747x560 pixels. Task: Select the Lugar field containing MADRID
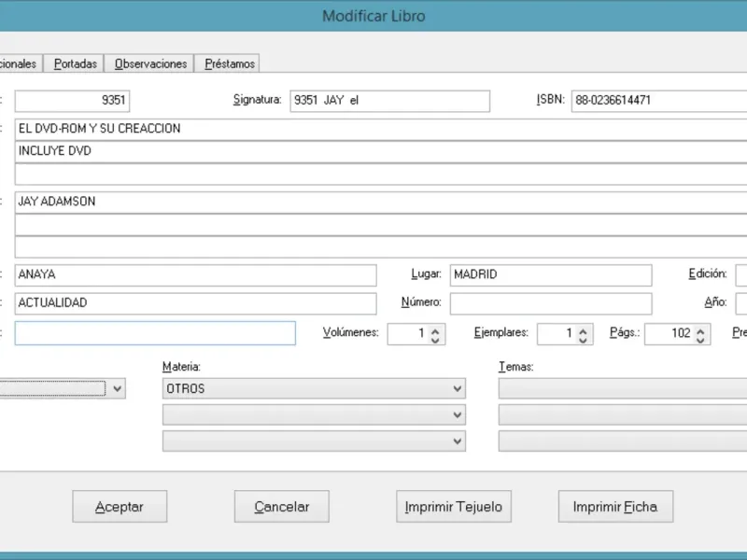coord(550,275)
